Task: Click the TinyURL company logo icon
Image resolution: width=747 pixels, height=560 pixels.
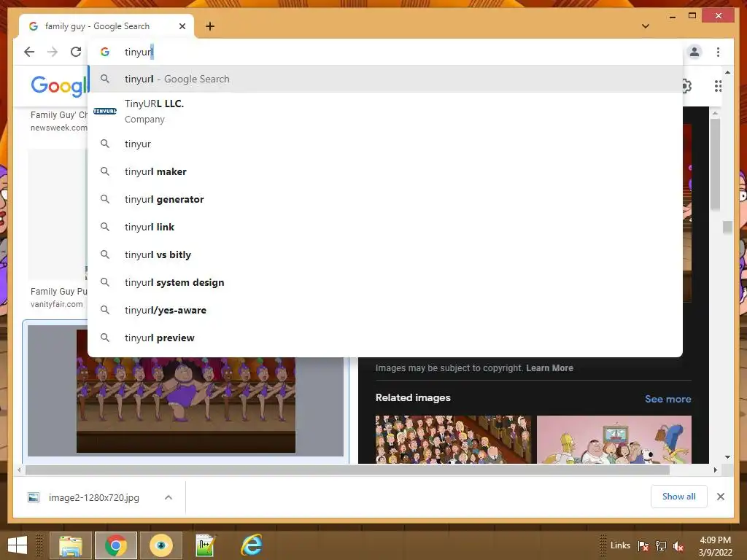Action: [105, 111]
